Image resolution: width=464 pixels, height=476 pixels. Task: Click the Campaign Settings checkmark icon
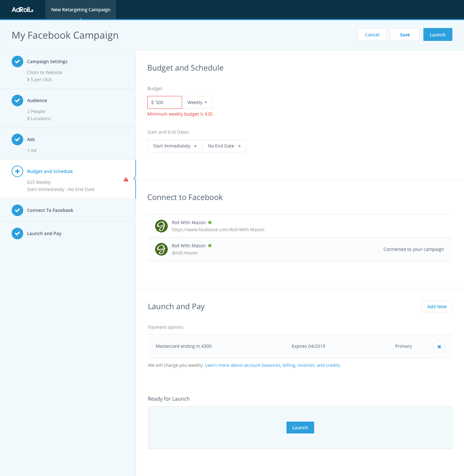click(x=17, y=62)
